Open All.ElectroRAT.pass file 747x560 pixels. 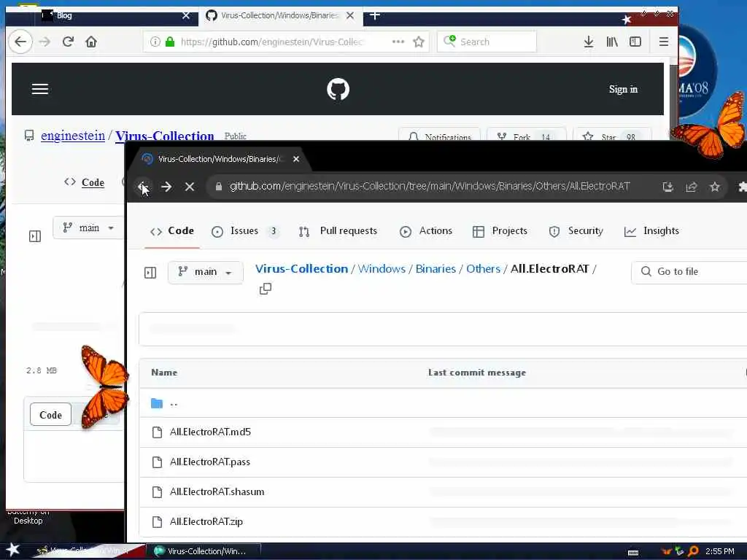pos(209,462)
